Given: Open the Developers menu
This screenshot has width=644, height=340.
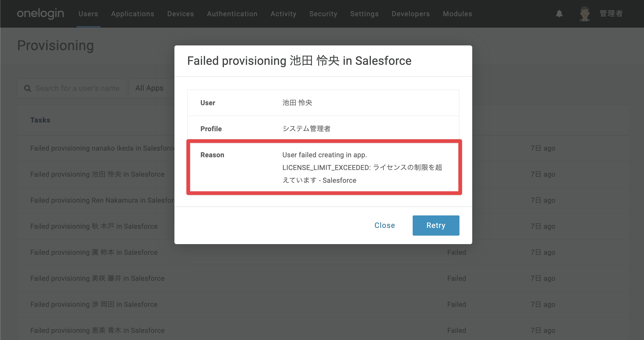Looking at the screenshot, I should pyautogui.click(x=411, y=14).
